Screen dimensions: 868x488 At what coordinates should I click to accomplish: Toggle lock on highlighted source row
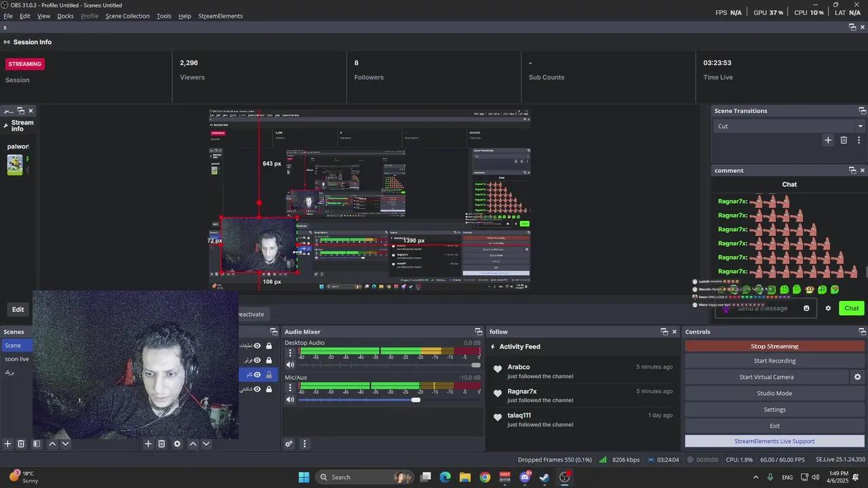(x=269, y=375)
